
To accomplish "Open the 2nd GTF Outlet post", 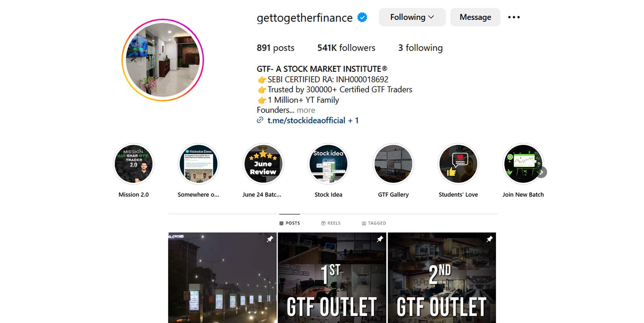I will [x=442, y=278].
